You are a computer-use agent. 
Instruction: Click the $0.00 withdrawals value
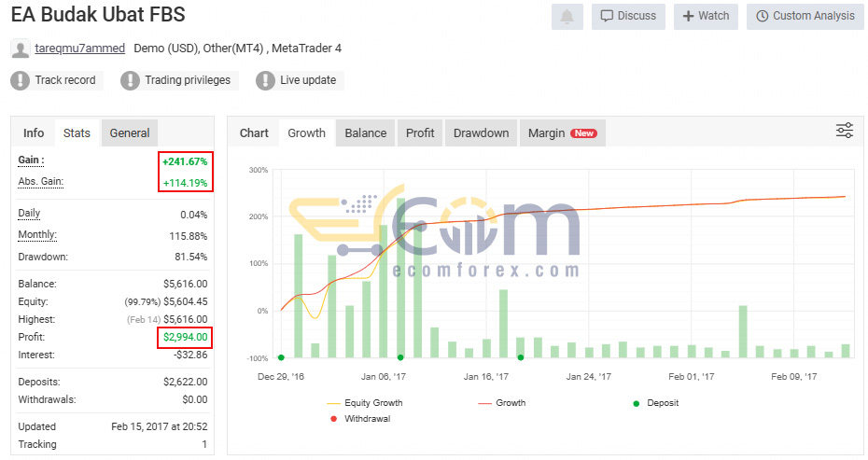[x=195, y=399]
